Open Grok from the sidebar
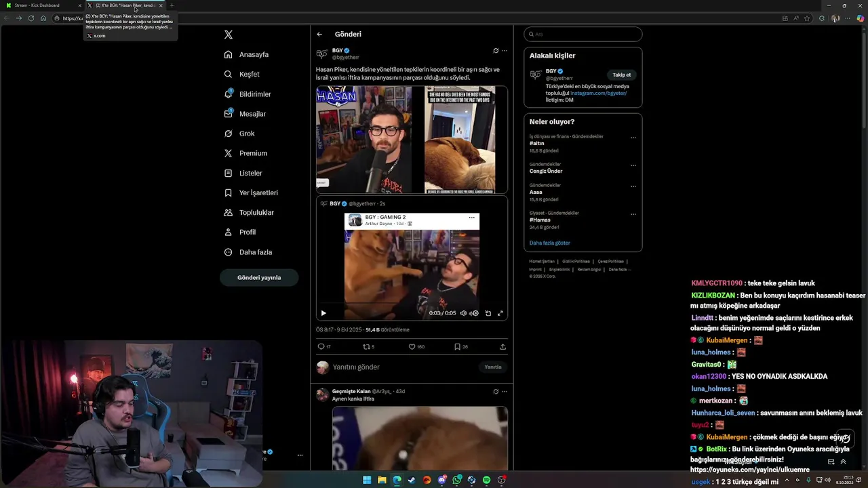The width and height of the screenshot is (868, 488). coord(239,134)
